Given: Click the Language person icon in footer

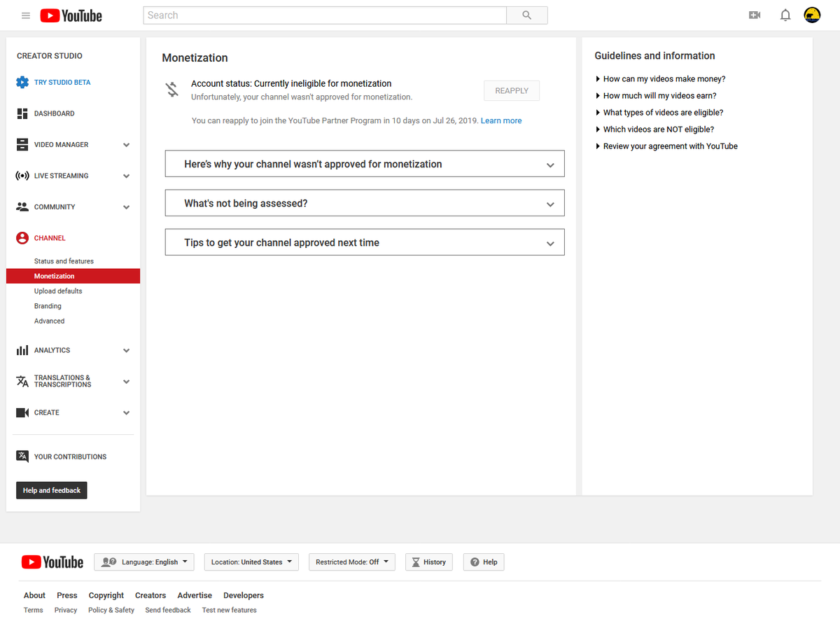Looking at the screenshot, I should click(108, 562).
